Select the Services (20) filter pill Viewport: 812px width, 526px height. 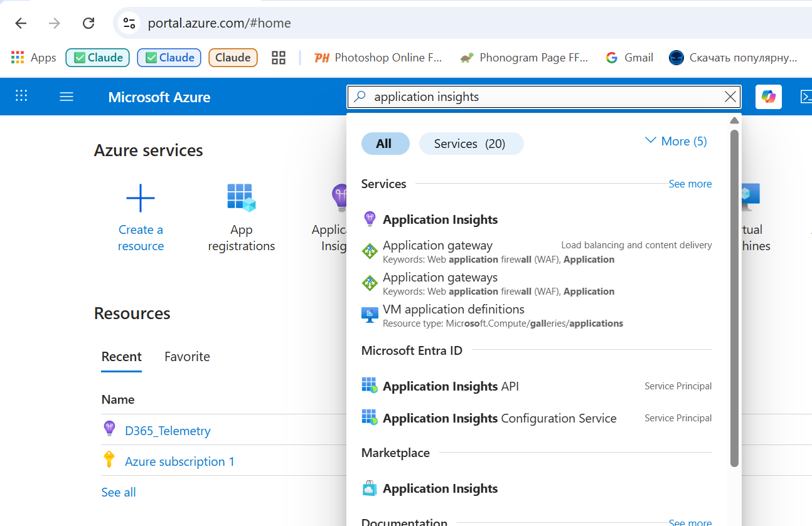click(471, 144)
